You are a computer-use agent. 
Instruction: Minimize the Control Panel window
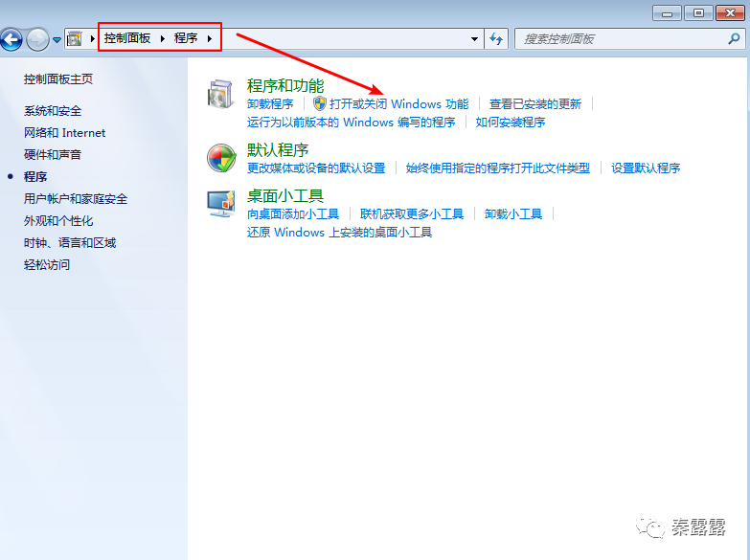coord(668,12)
